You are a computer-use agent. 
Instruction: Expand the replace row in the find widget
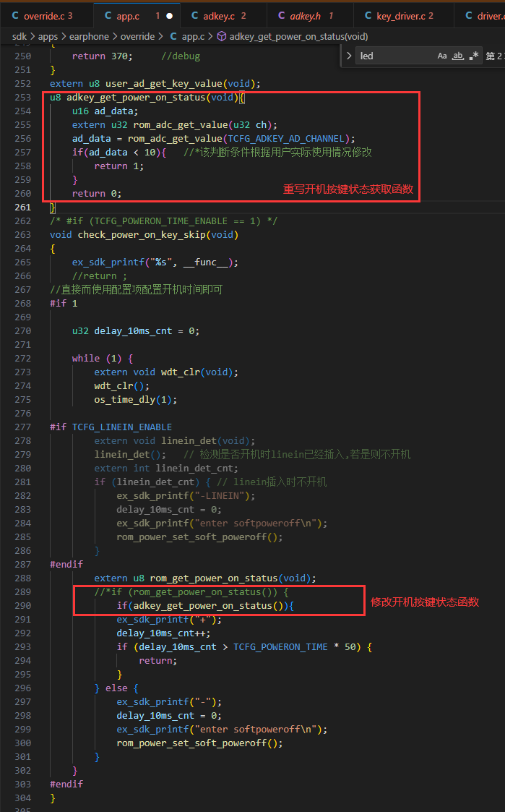point(349,56)
